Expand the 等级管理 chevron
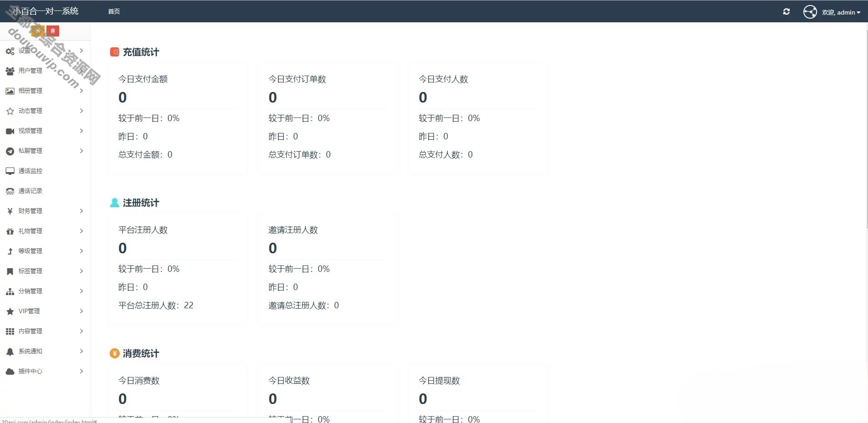868x423 pixels. point(81,251)
